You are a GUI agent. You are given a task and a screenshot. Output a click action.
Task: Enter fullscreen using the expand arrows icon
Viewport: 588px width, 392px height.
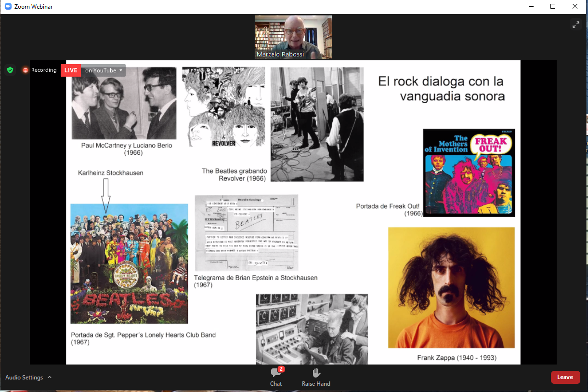(x=576, y=24)
